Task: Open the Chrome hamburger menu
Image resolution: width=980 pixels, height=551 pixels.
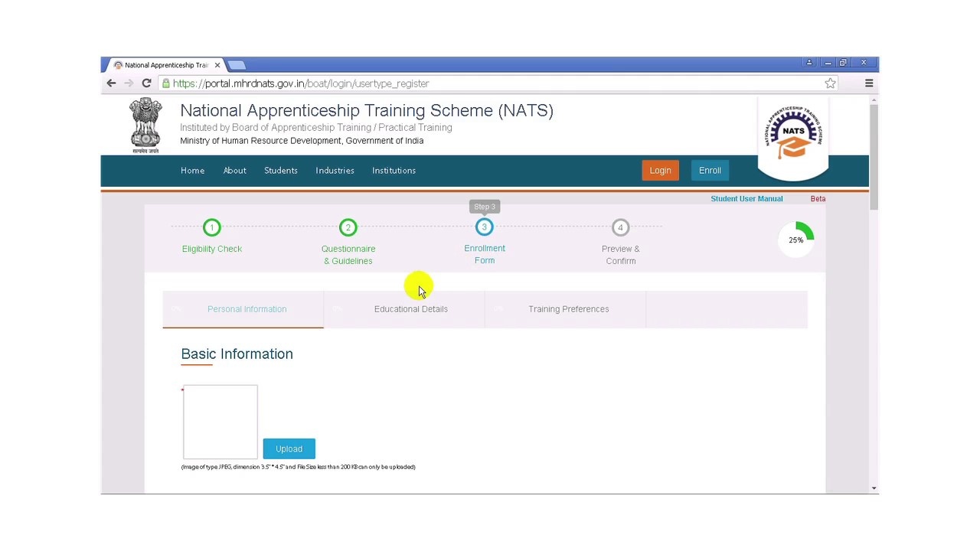Action: coord(869,83)
